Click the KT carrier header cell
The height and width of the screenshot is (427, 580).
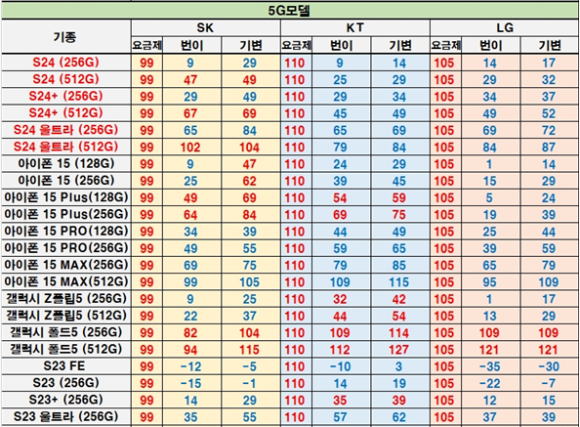point(355,28)
